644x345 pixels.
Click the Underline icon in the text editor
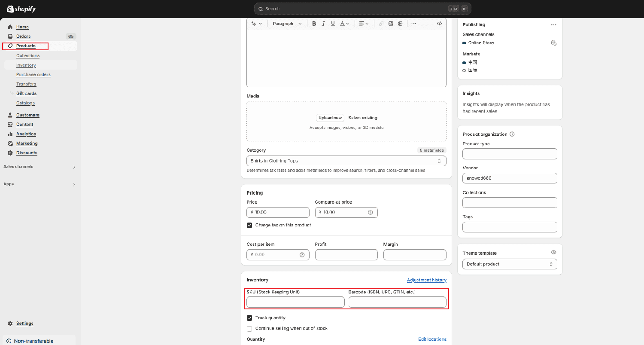click(x=333, y=24)
